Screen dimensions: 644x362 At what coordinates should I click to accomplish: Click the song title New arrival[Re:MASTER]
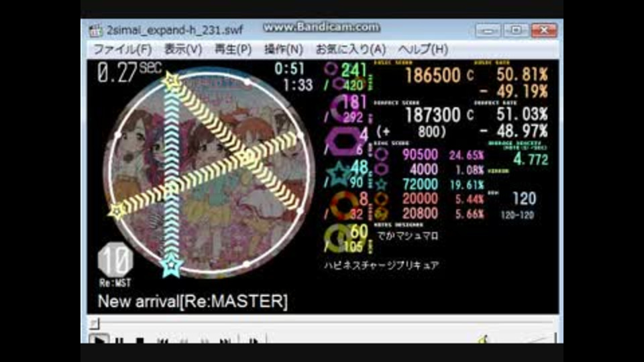pos(193,301)
